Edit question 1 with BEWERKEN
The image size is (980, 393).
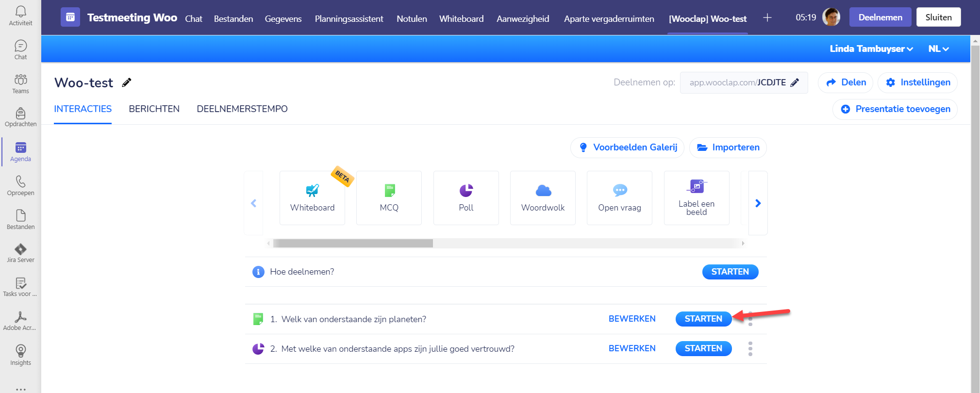632,319
